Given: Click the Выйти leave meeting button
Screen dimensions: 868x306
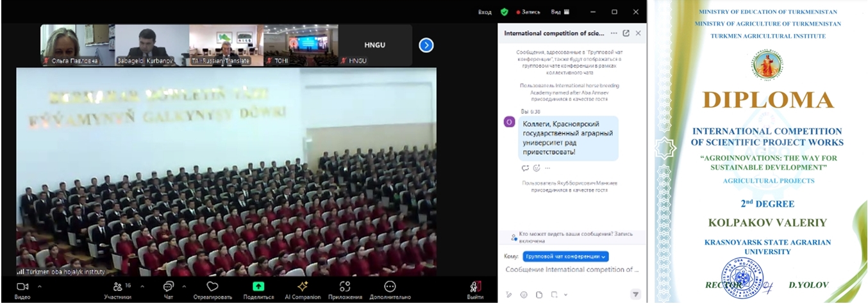Looking at the screenshot, I should point(475,290).
